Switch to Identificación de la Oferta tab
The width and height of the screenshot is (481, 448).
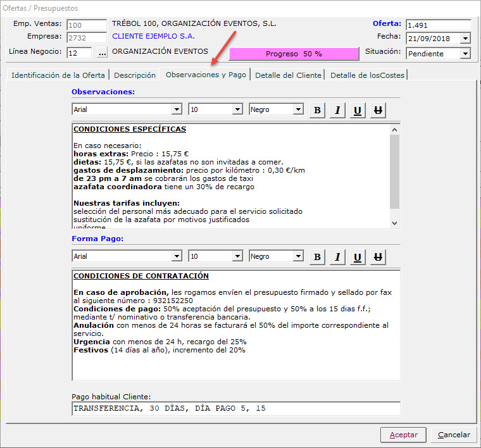(58, 75)
